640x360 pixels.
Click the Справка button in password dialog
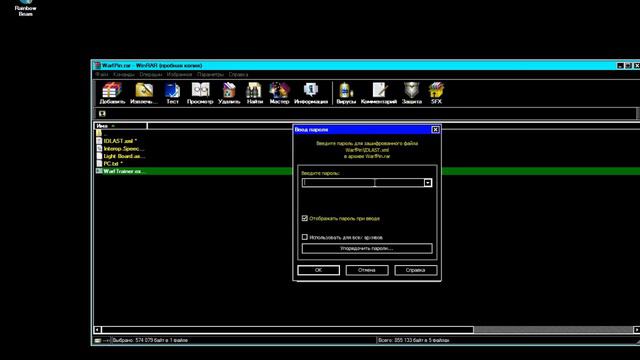416,270
